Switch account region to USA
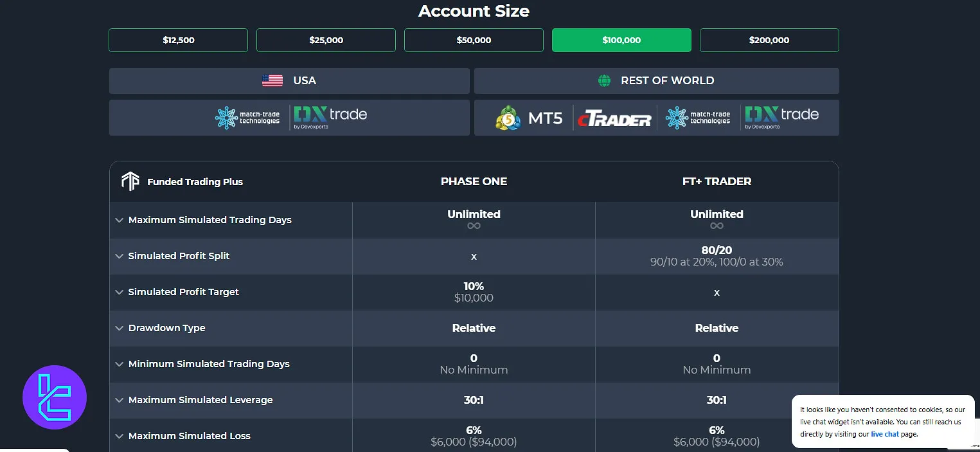Screen dimensions: 980x452 (289, 80)
